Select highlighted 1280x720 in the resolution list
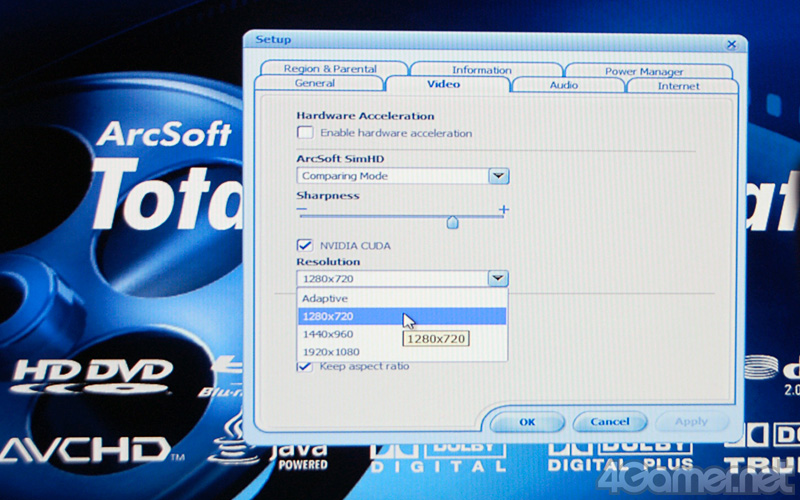 (x=402, y=316)
